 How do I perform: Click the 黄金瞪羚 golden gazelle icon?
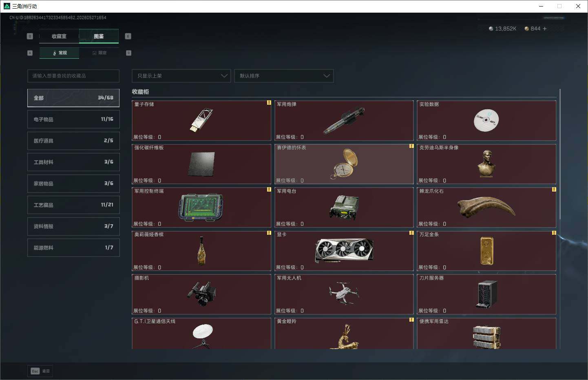[x=345, y=337]
